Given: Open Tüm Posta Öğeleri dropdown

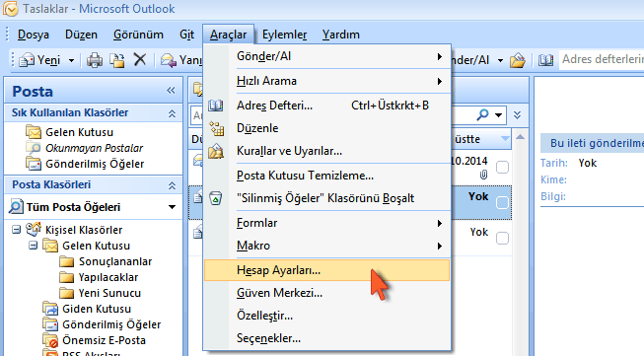Looking at the screenshot, I should pyautogui.click(x=172, y=207).
